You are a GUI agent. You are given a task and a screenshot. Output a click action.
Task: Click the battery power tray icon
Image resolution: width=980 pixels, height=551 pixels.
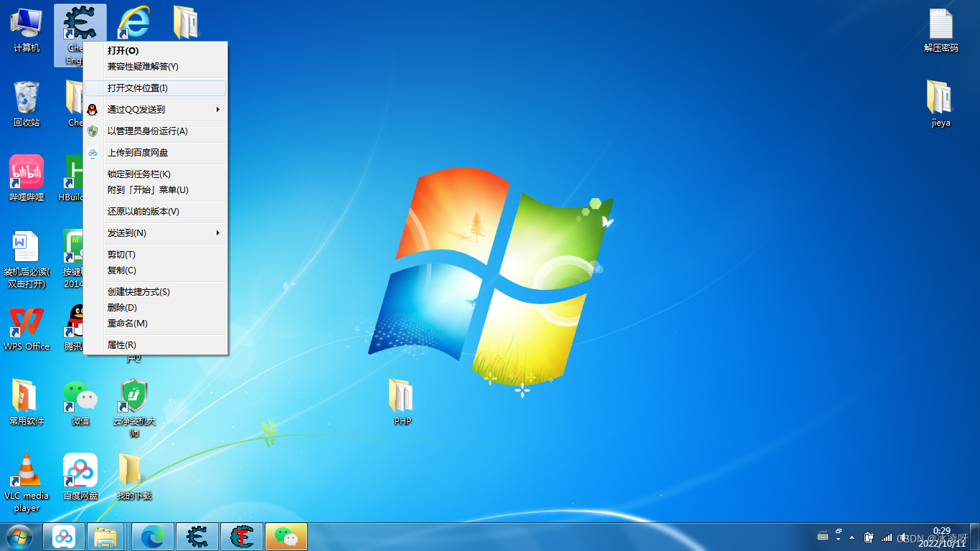[x=868, y=537]
